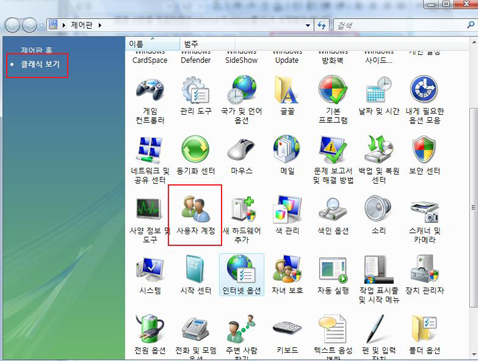The width and height of the screenshot is (478, 361).
Task: Open 주변 사람 찾기 applet
Action: [241, 337]
